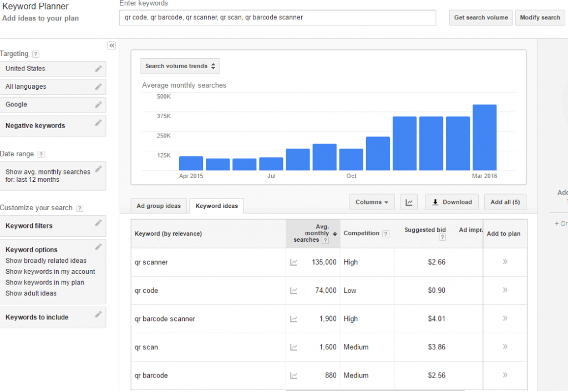Open the trend chart for qr scanner
Image resolution: width=568 pixels, height=392 pixels.
[293, 262]
